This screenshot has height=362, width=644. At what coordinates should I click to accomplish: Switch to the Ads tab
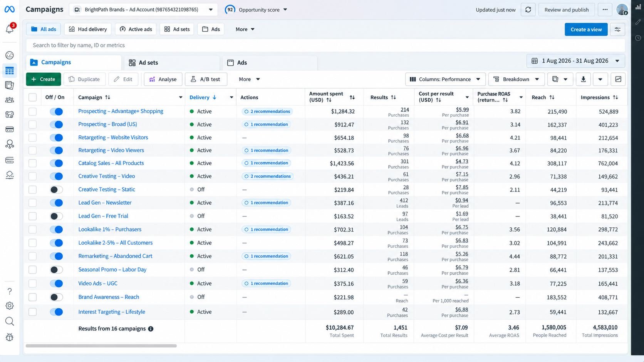click(x=270, y=63)
